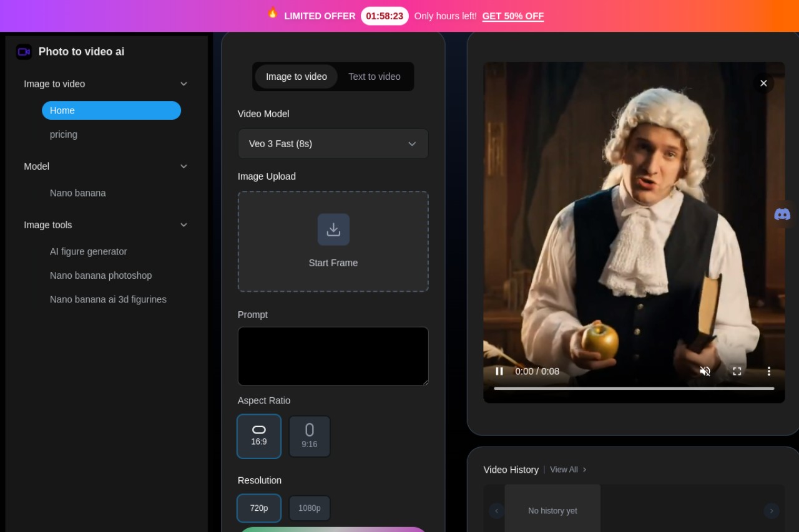The width and height of the screenshot is (799, 532).
Task: Click the Start Frame upload icon
Action: click(x=333, y=230)
